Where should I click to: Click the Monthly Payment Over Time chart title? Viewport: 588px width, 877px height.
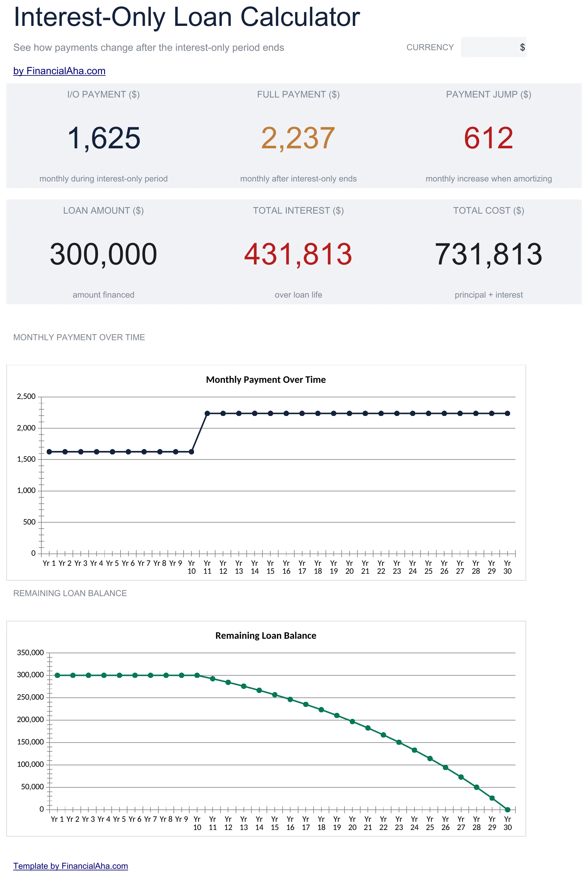(x=266, y=380)
